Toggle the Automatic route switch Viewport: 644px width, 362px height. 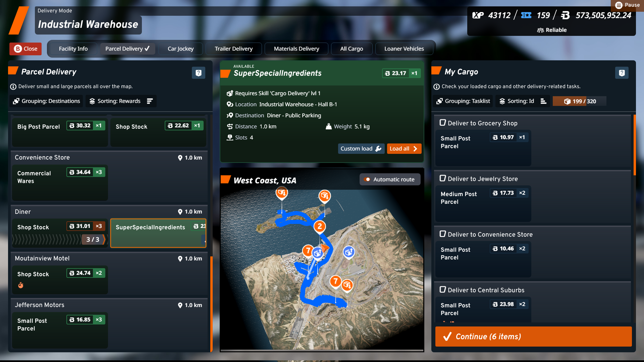(367, 179)
